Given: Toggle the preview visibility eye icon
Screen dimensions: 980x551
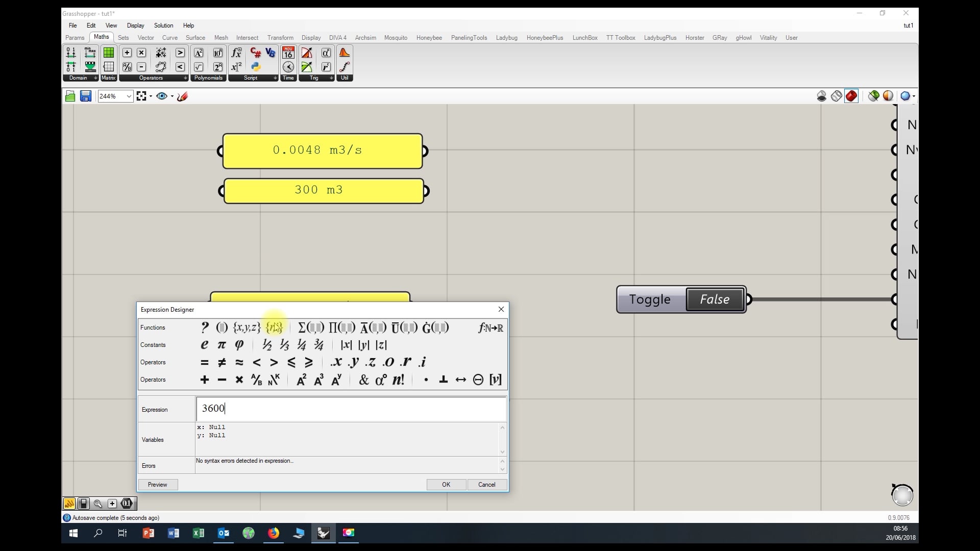Looking at the screenshot, I should pyautogui.click(x=162, y=96).
